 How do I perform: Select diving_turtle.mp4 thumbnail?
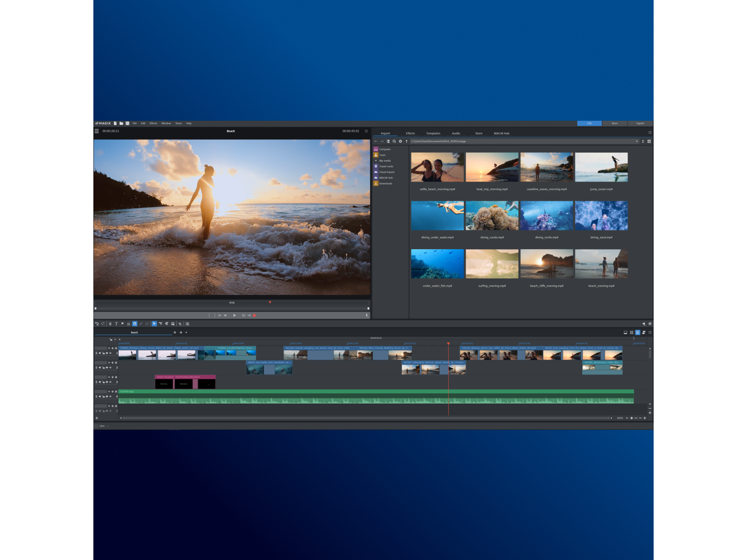[x=546, y=216]
